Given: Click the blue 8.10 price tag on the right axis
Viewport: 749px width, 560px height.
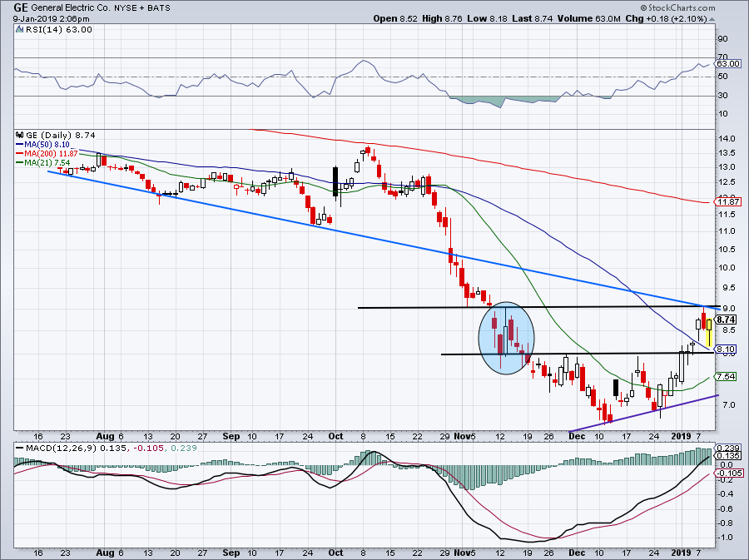Looking at the screenshot, I should click(726, 349).
